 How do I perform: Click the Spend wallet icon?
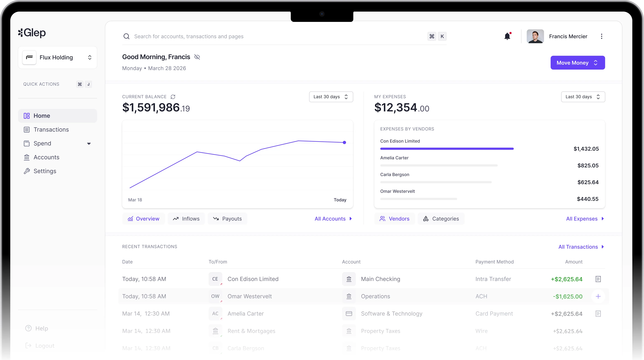tap(26, 143)
